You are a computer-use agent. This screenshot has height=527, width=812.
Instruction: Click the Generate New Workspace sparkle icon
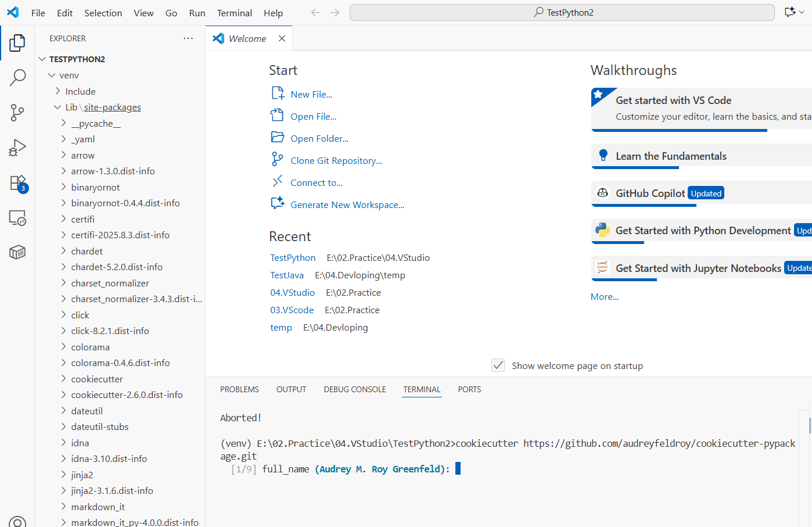(x=278, y=203)
